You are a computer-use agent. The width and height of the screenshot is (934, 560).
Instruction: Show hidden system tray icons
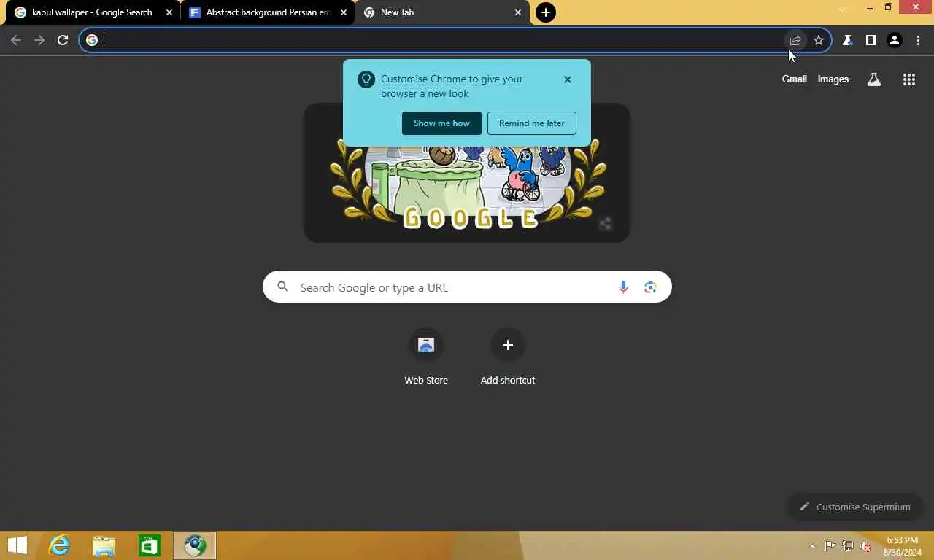click(813, 546)
